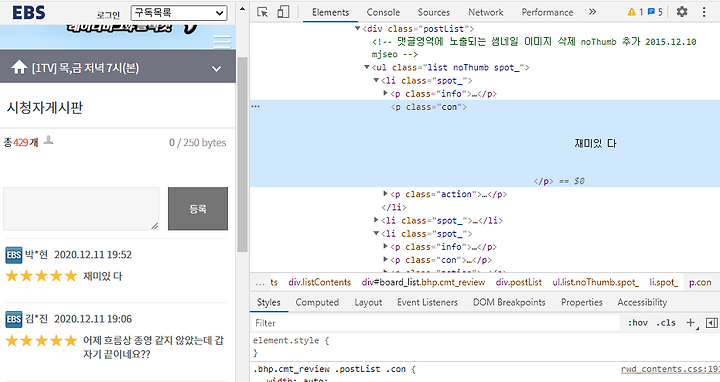The width and height of the screenshot is (720, 382).
Task: Select div#board_list.bhp.cmt_review breadcrumb
Action: pos(423,282)
